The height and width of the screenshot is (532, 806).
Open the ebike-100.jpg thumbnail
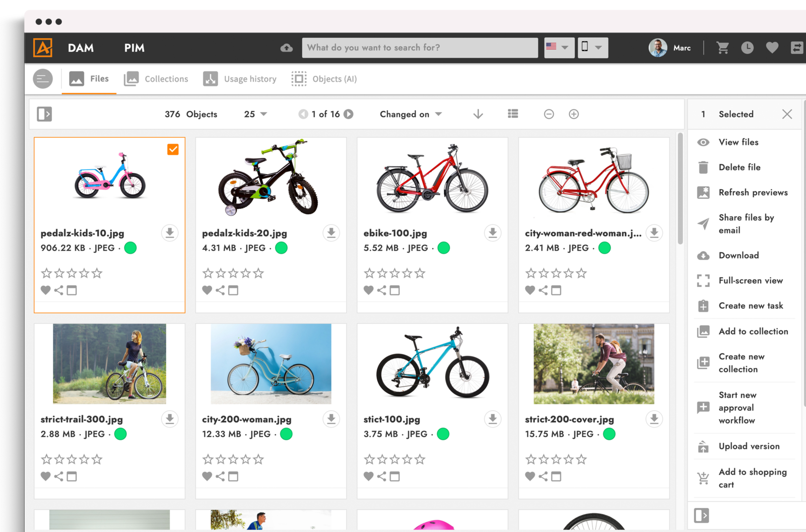tap(432, 179)
